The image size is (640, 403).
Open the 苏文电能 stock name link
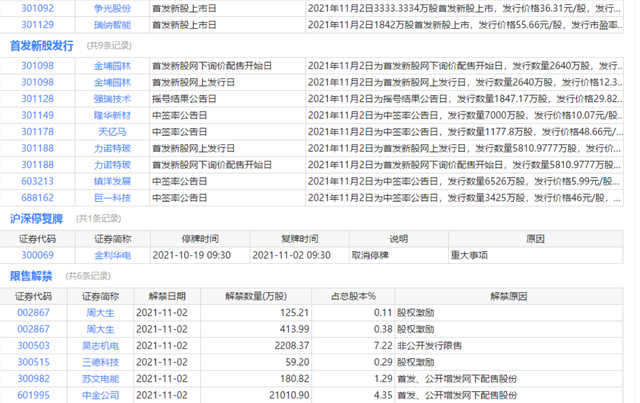tap(100, 379)
